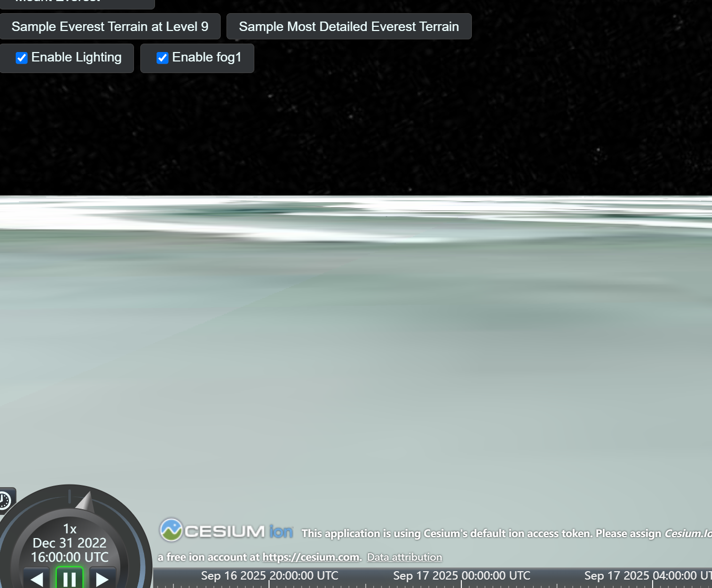Screen dimensions: 712x588
Task: Open the https://cesium.com link
Action: click(311, 557)
